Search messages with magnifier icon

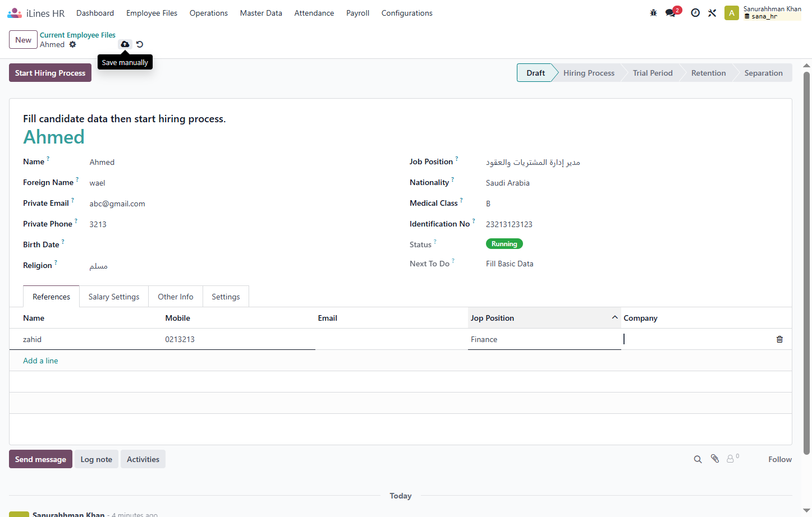pos(698,459)
